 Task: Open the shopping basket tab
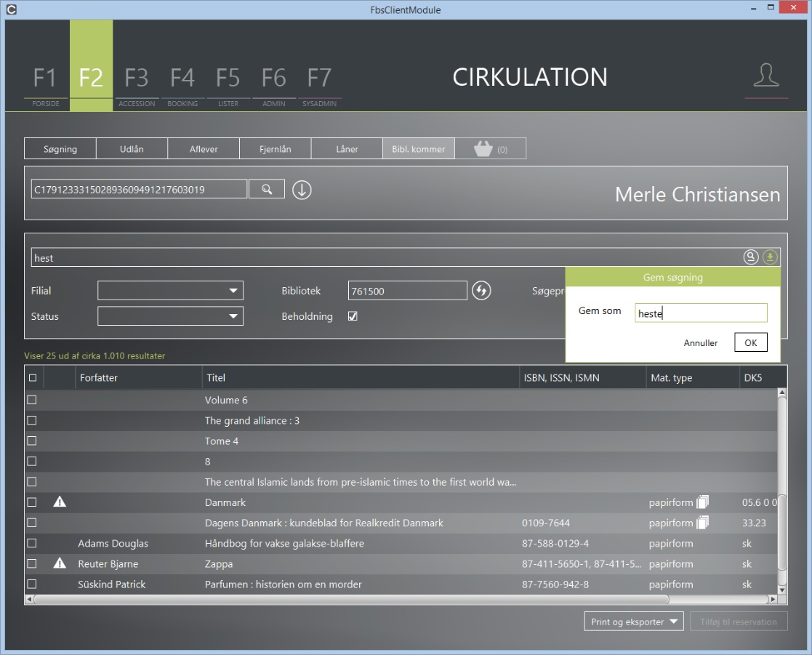pyautogui.click(x=491, y=149)
